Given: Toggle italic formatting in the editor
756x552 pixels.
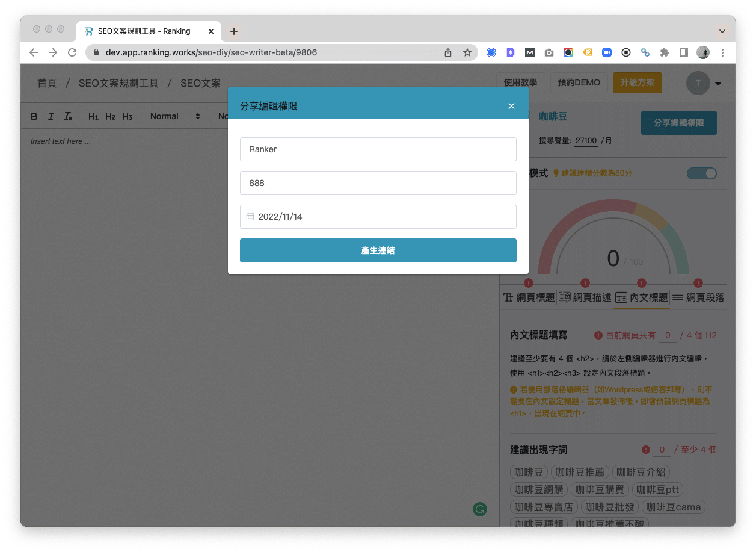Looking at the screenshot, I should pos(51,116).
